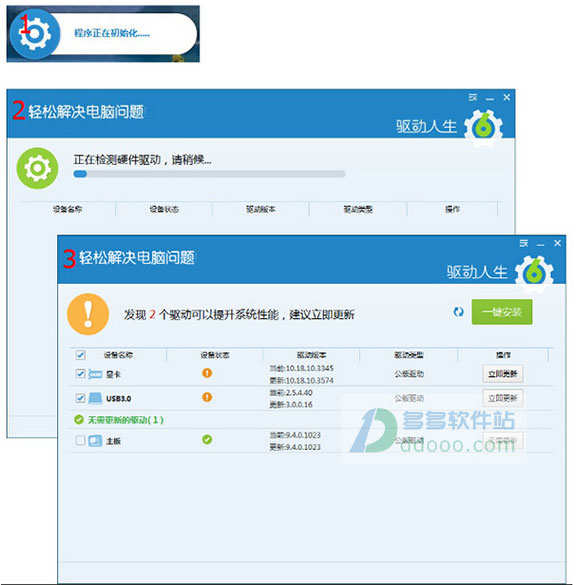Open the menu icon in the results window titlebar
This screenshot has width=580, height=585.
pyautogui.click(x=523, y=243)
